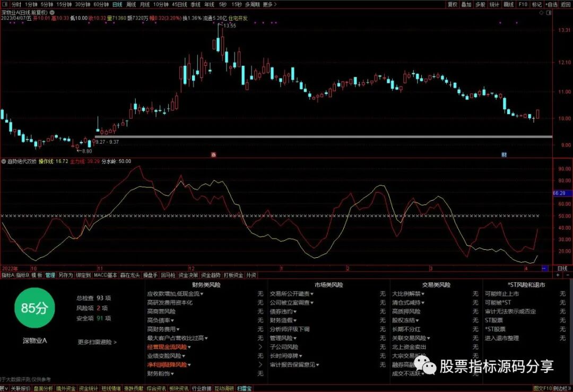Expand 大比例解禁 dropdown
573x392 pixels.
click(409, 294)
